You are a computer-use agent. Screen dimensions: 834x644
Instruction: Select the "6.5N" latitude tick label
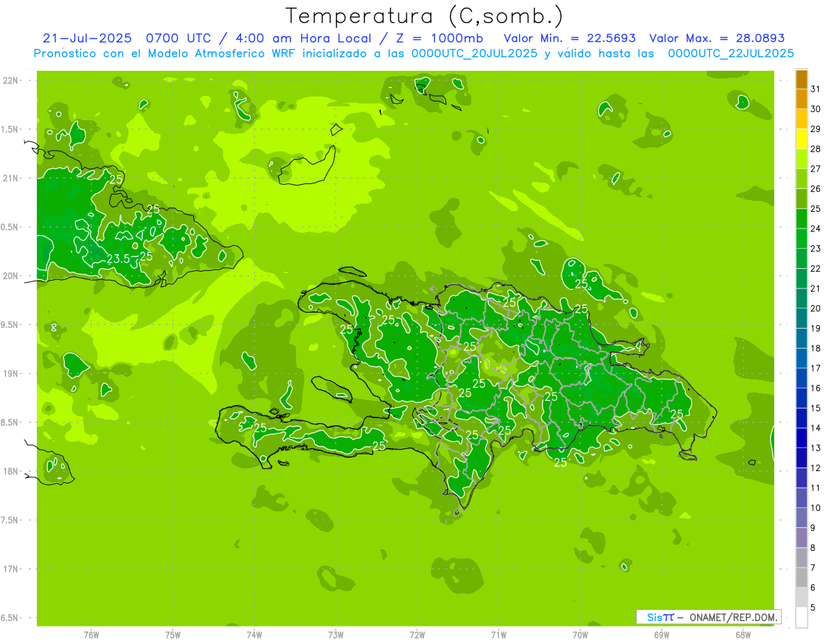10,618
